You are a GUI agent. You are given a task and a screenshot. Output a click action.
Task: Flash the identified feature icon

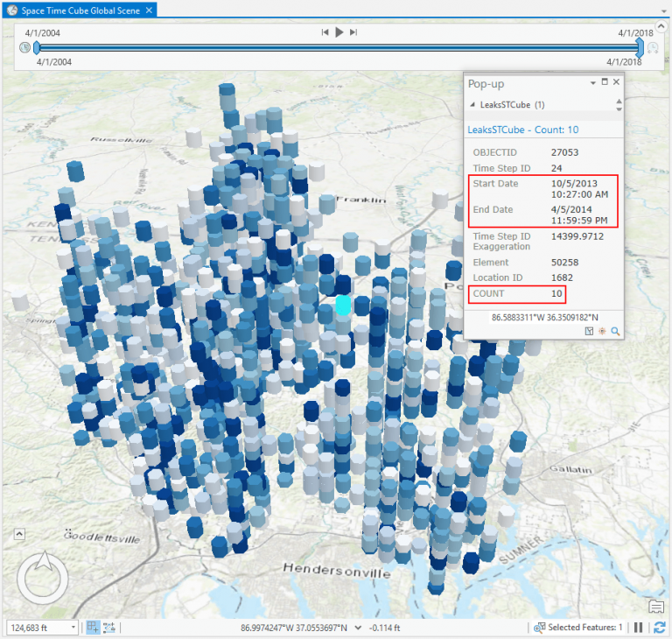point(602,331)
